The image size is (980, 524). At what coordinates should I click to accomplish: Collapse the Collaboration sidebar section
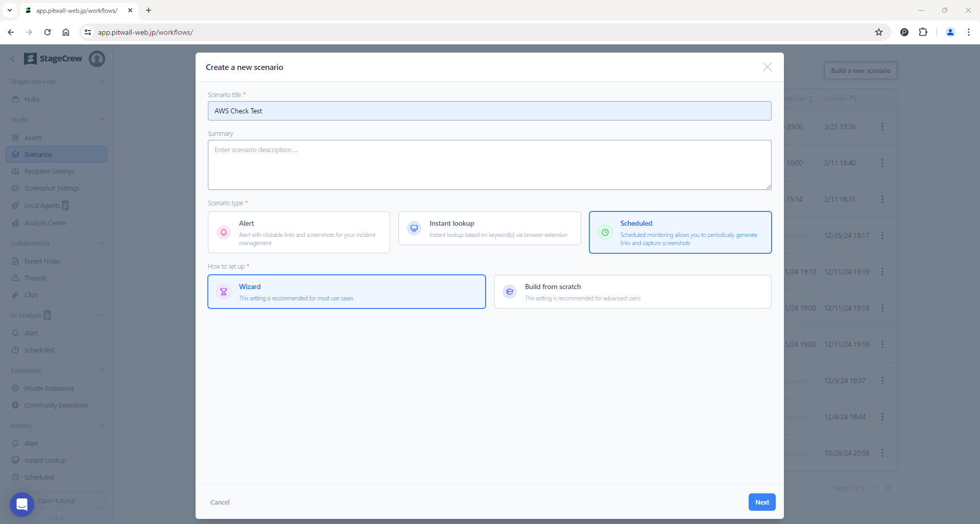(x=102, y=243)
